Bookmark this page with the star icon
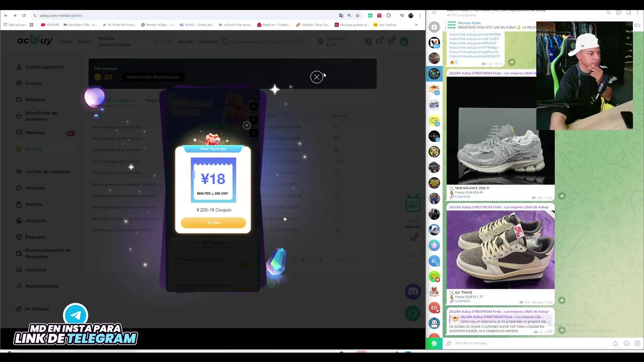This screenshot has width=644, height=362. pos(358,16)
